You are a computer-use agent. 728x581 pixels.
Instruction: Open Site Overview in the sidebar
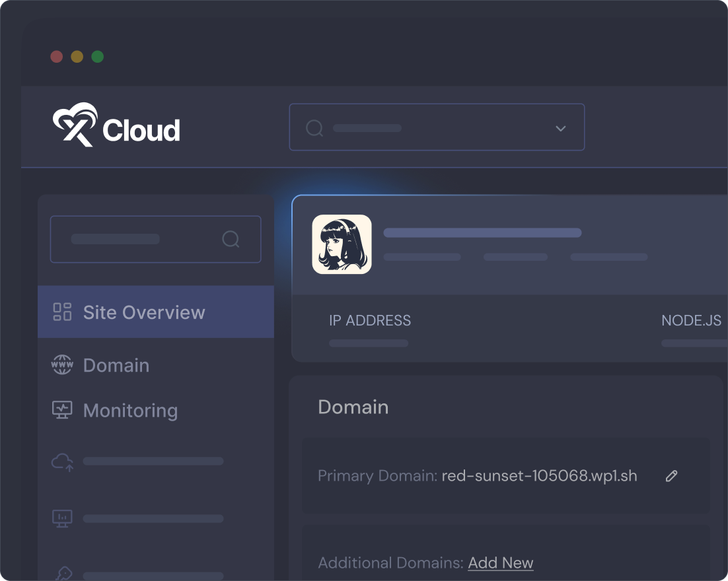[x=144, y=312]
